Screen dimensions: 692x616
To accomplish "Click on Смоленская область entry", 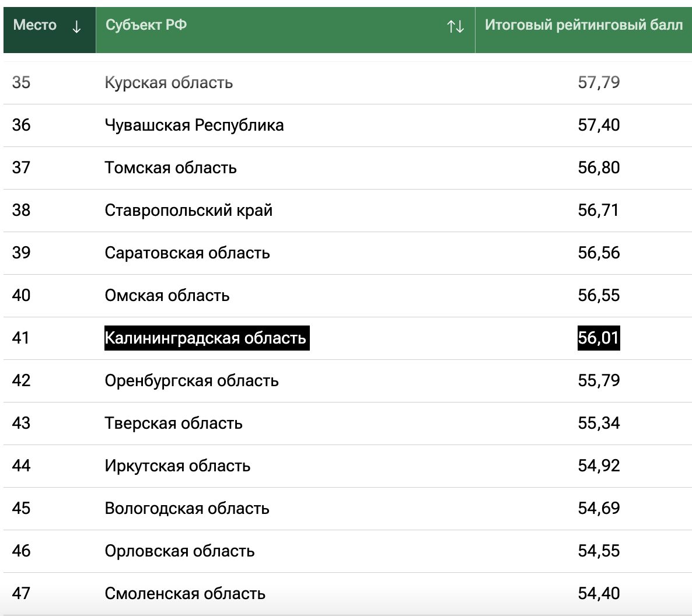I will click(185, 594).
